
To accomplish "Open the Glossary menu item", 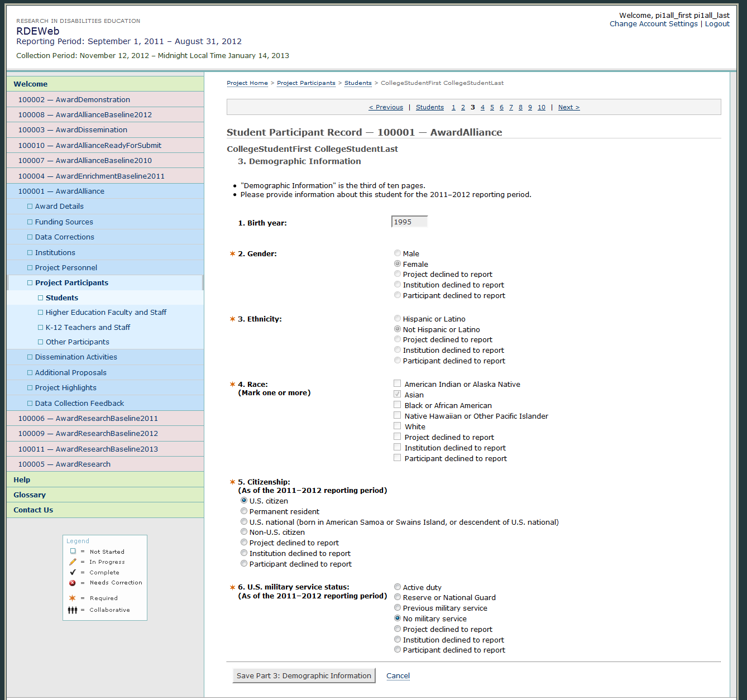I will coord(30,495).
